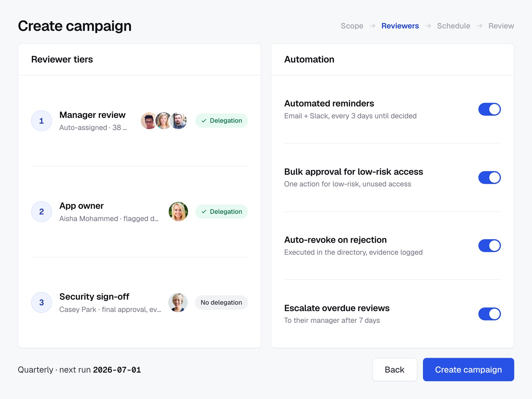The height and width of the screenshot is (399, 532).
Task: Jump to the Schedule step
Action: [453, 26]
